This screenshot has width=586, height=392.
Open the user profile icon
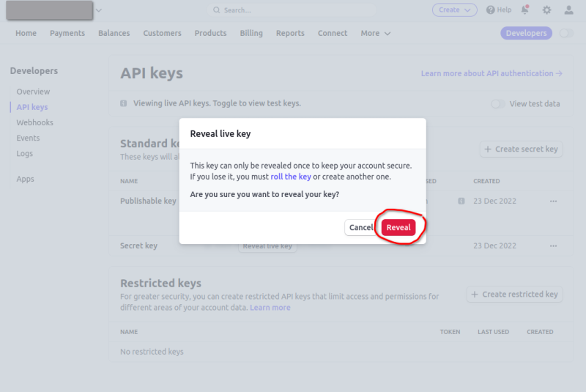(x=569, y=10)
